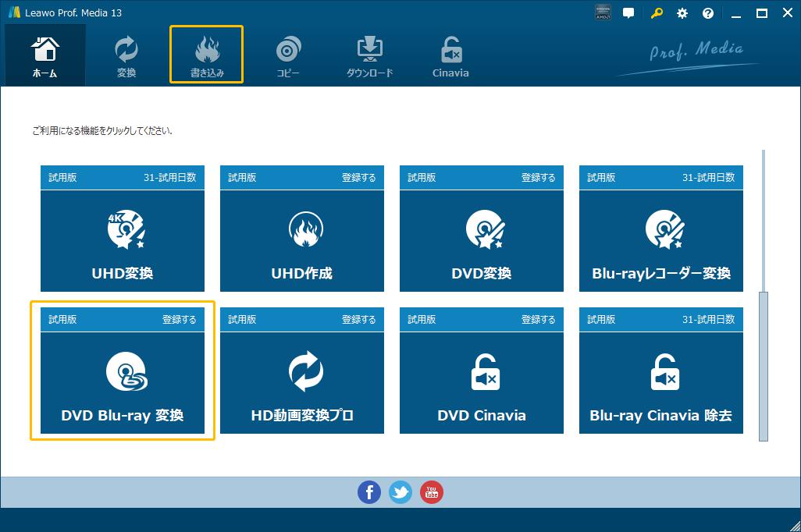The width and height of the screenshot is (801, 532).
Task: Open help via question mark icon
Action: point(707,13)
